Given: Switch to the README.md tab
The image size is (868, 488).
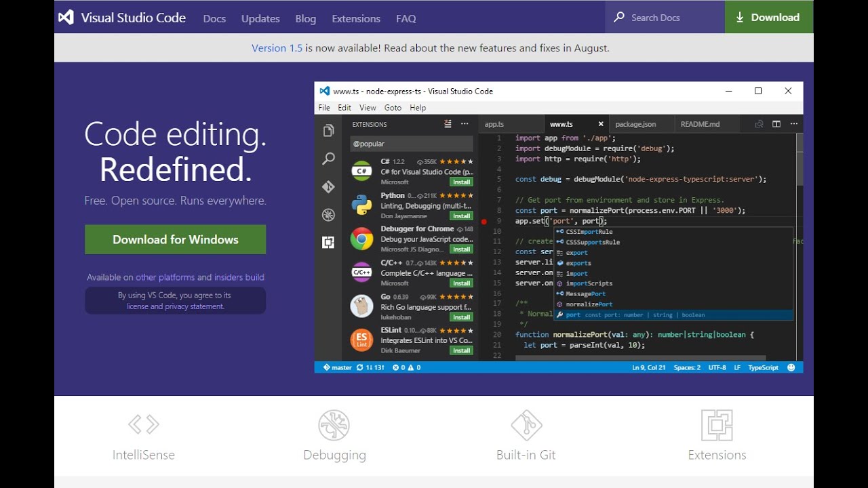Looking at the screenshot, I should pyautogui.click(x=707, y=124).
